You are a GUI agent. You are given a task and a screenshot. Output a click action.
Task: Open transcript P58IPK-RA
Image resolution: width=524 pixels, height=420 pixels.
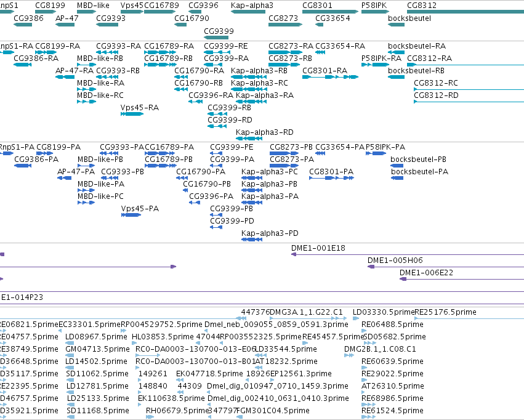point(381,58)
